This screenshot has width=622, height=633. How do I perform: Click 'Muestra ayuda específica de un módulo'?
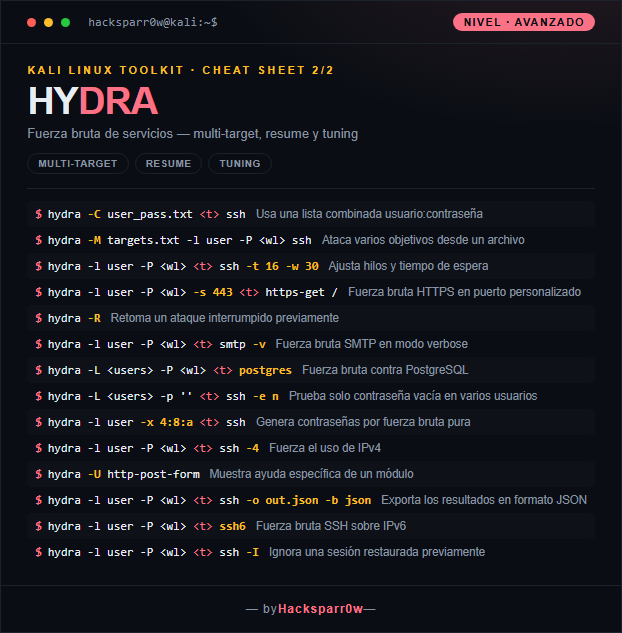pos(312,474)
